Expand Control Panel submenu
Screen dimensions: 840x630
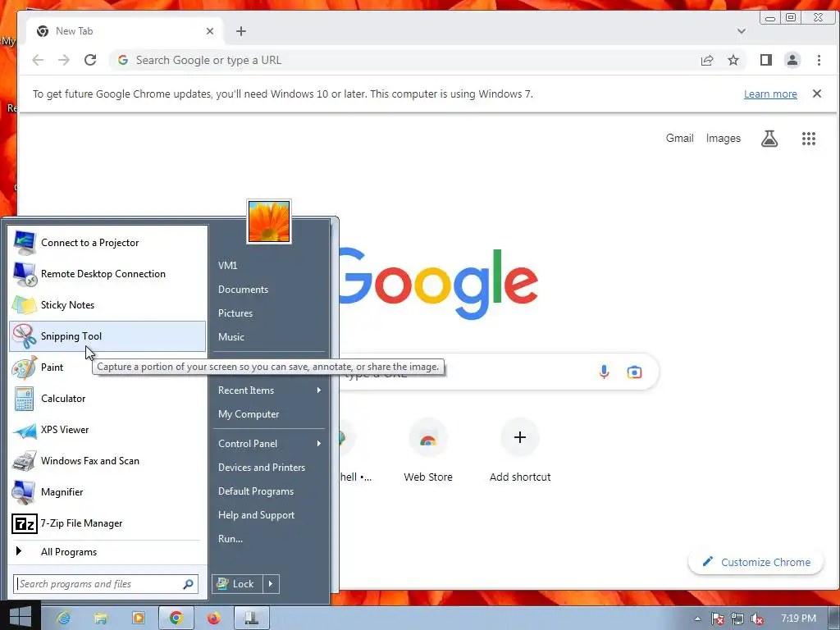tap(269, 444)
